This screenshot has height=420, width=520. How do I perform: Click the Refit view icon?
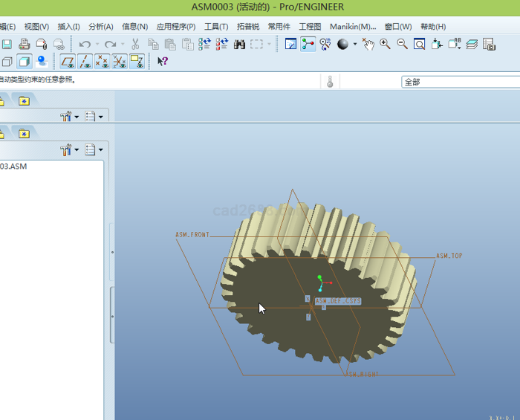pyautogui.click(x=419, y=45)
